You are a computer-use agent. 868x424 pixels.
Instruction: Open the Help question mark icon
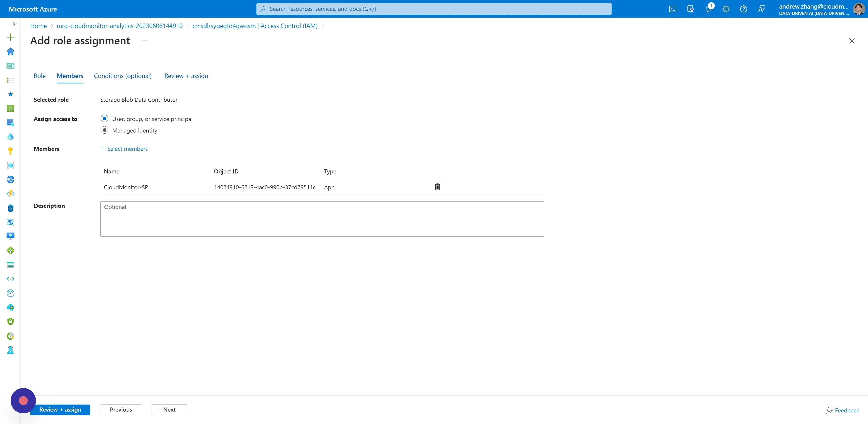[x=743, y=9]
